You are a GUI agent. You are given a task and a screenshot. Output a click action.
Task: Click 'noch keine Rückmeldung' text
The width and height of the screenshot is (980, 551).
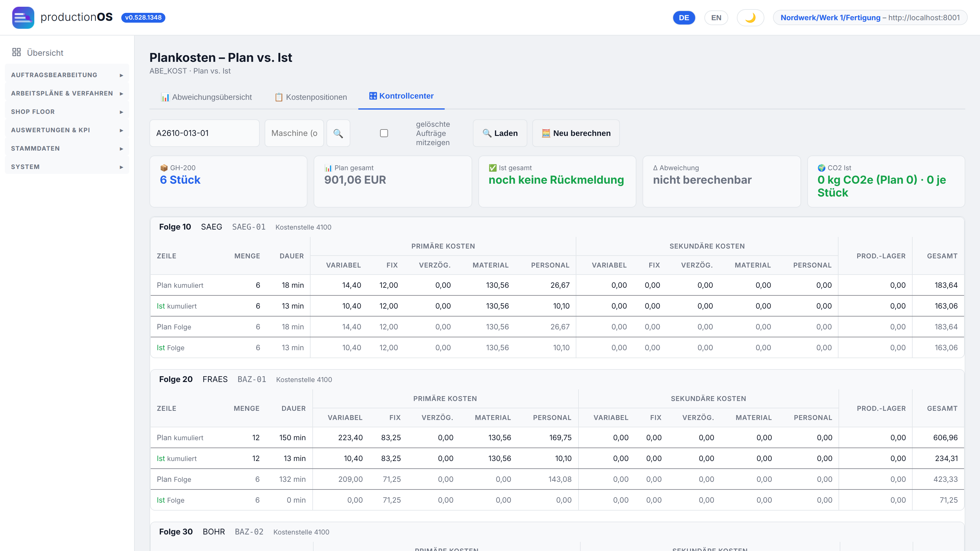tap(556, 180)
